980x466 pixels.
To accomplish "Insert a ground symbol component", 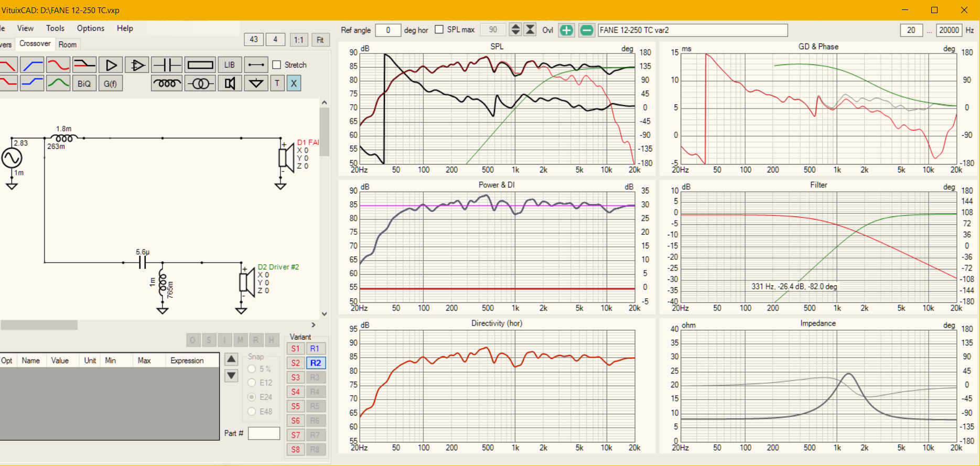I will [256, 83].
